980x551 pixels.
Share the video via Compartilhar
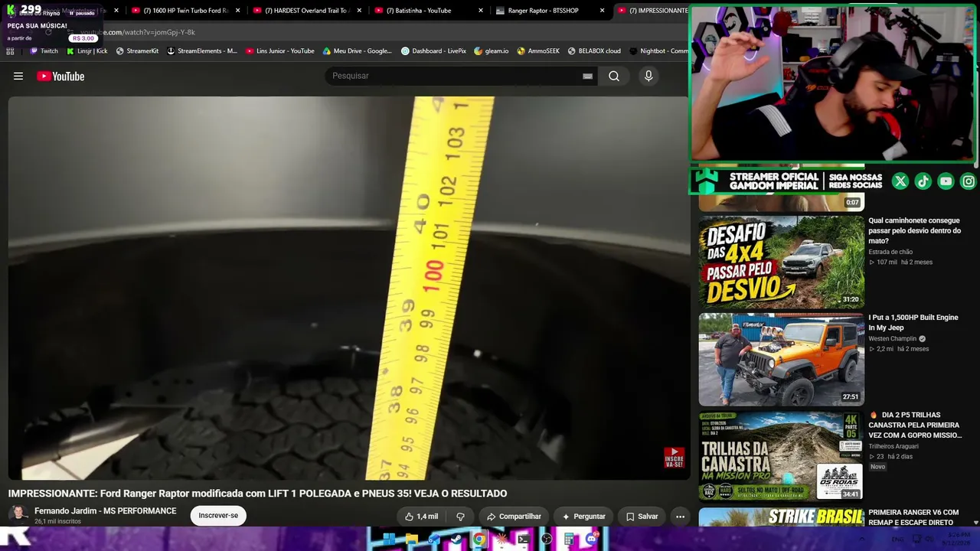[514, 517]
